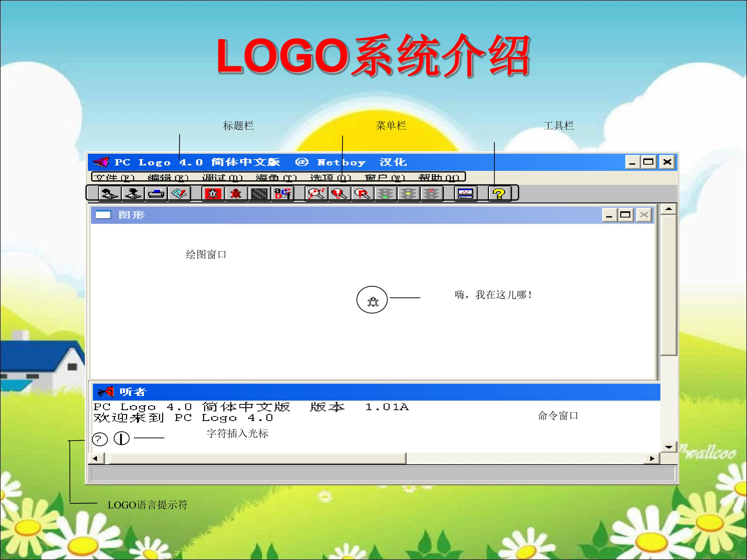Open the editor notepad-with-pencil icon
The width and height of the screenshot is (747, 560).
point(179,193)
